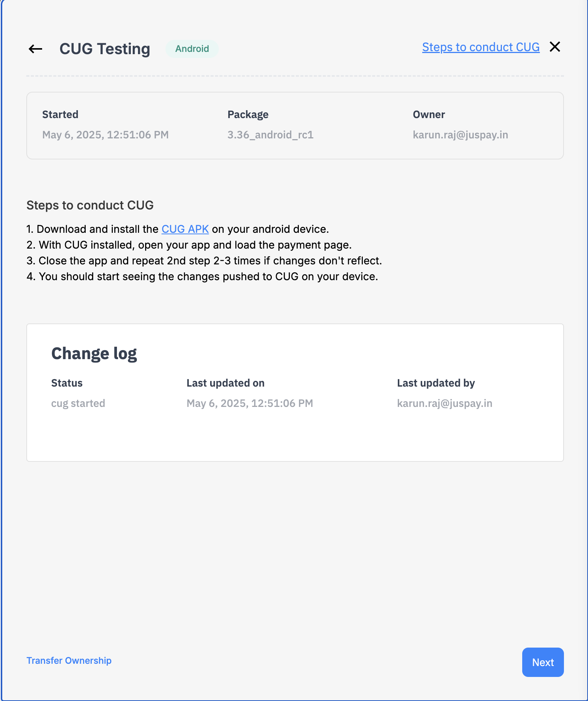Click the Owner column label
Screen dimensions: 588x701
coord(429,114)
